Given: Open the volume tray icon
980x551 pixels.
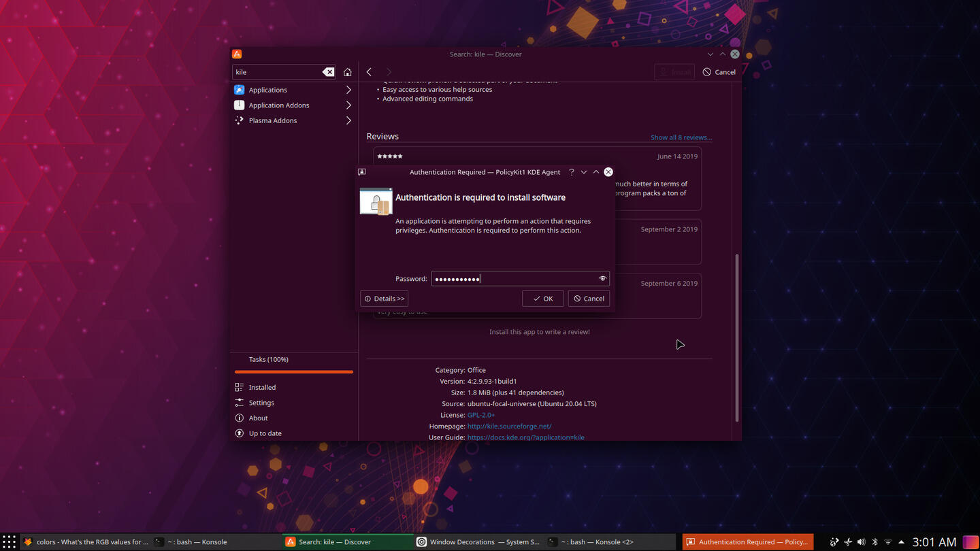Looking at the screenshot, I should tap(861, 542).
